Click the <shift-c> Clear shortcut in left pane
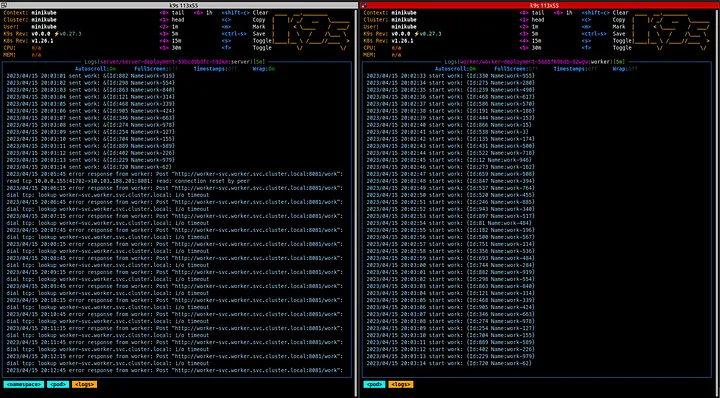Screen dimensions: 720x398 pos(245,13)
